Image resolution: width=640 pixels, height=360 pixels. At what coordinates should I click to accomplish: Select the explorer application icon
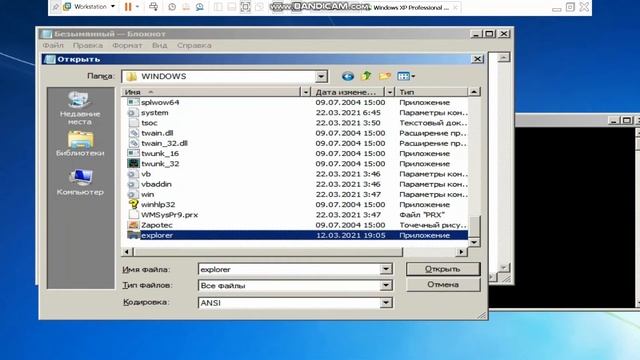(x=133, y=235)
